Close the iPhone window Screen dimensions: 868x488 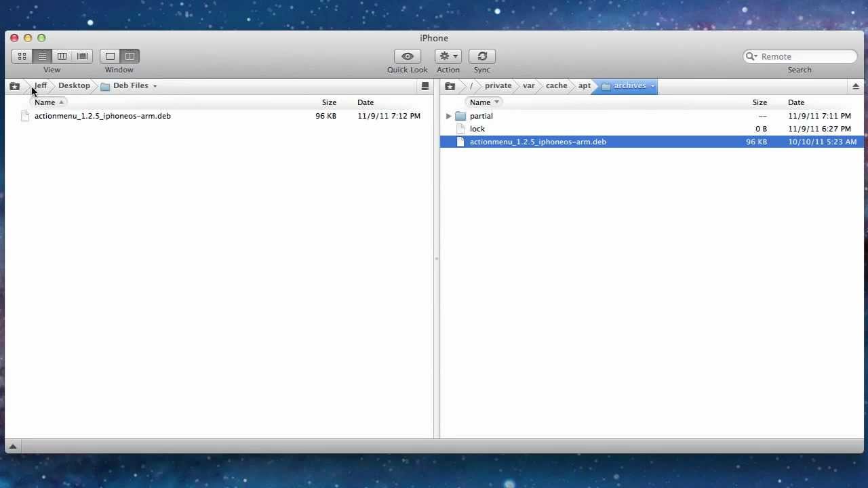pyautogui.click(x=14, y=38)
